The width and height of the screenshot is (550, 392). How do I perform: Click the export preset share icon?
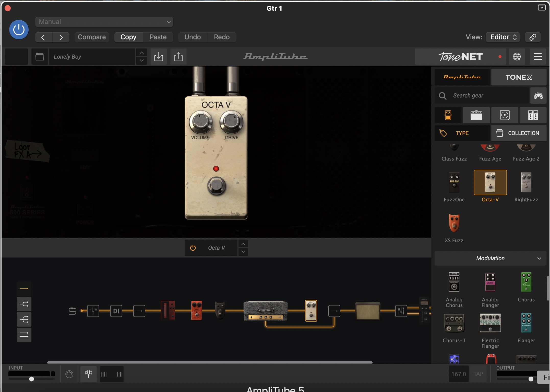pyautogui.click(x=178, y=57)
